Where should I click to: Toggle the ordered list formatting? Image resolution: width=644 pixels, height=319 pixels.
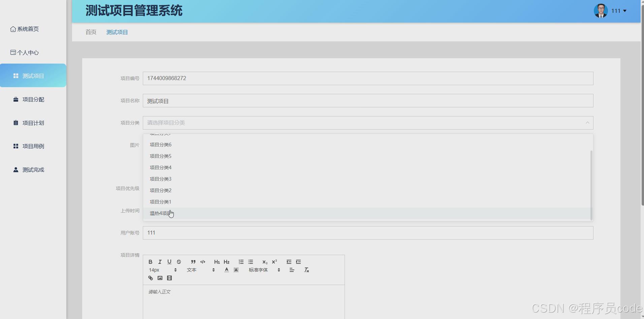click(241, 262)
